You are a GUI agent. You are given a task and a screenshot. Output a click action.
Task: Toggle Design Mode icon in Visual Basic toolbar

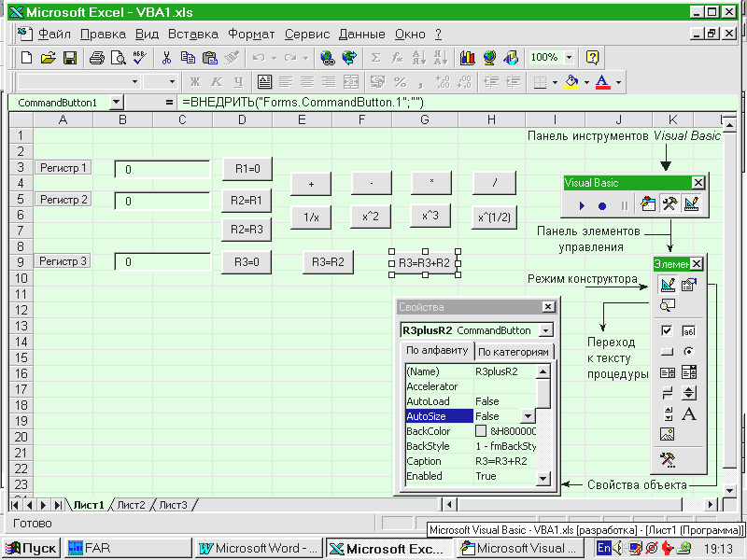691,204
